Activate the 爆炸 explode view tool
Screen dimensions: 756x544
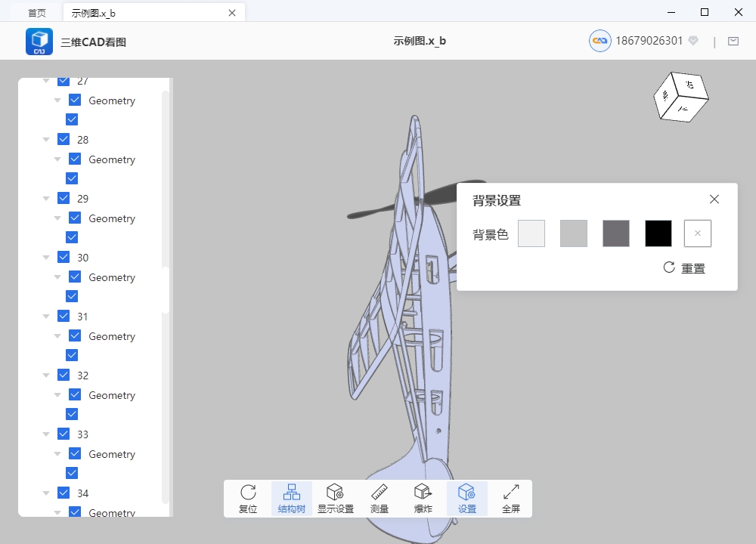tap(423, 499)
